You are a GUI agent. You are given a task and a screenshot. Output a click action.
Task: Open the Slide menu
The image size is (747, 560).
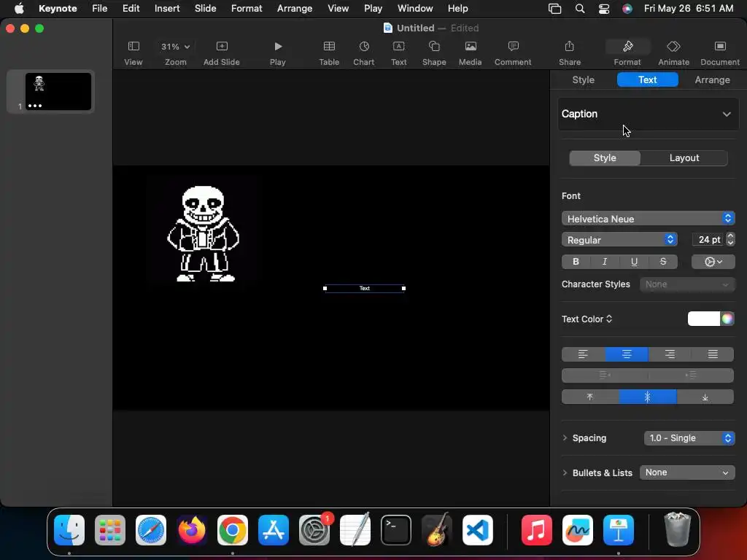point(205,9)
